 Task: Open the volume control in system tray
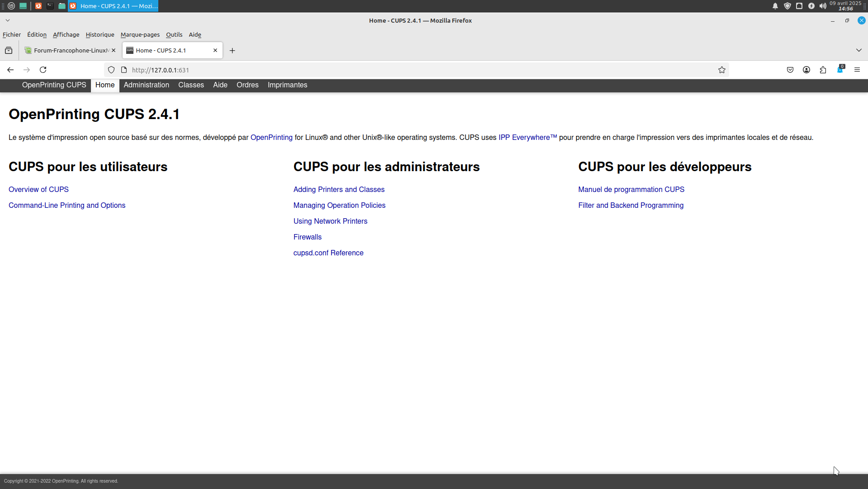(x=823, y=6)
